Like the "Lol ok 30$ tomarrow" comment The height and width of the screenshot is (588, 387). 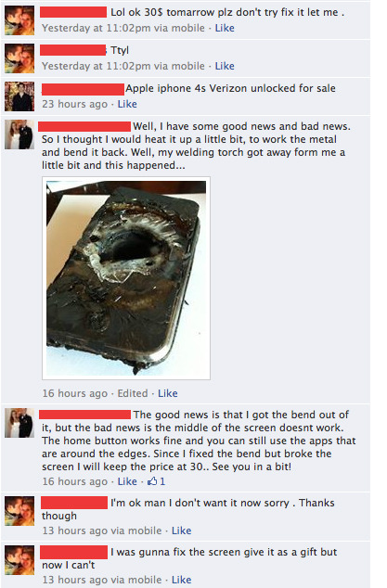pyautogui.click(x=225, y=28)
